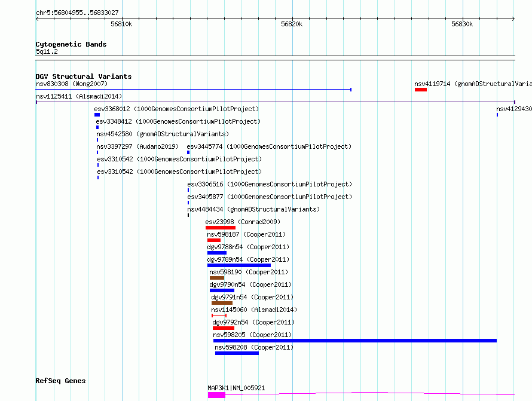The width and height of the screenshot is (532, 401).
Task: Click nsv4542580 (gnomADStructuralVariants) label
Action: (x=163, y=134)
